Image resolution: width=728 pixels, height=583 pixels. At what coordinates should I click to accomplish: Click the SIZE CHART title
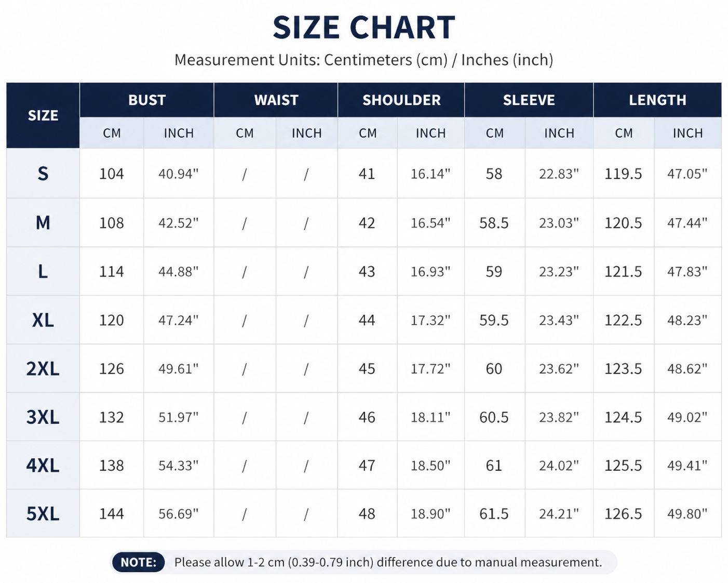[x=363, y=28]
